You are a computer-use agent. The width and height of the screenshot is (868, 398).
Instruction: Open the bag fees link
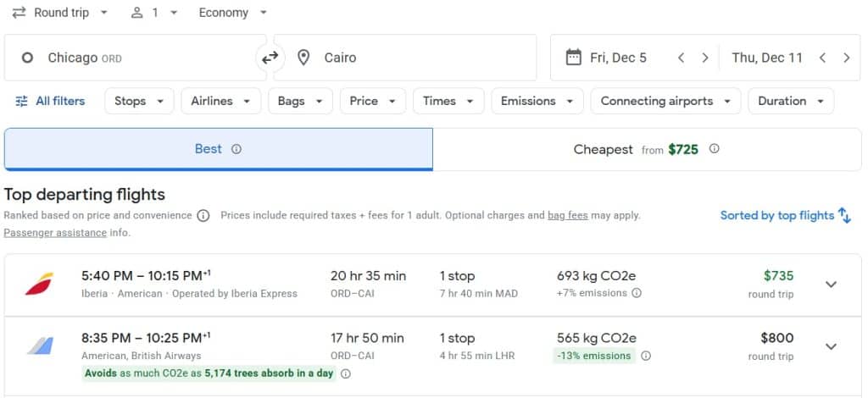pyautogui.click(x=567, y=216)
